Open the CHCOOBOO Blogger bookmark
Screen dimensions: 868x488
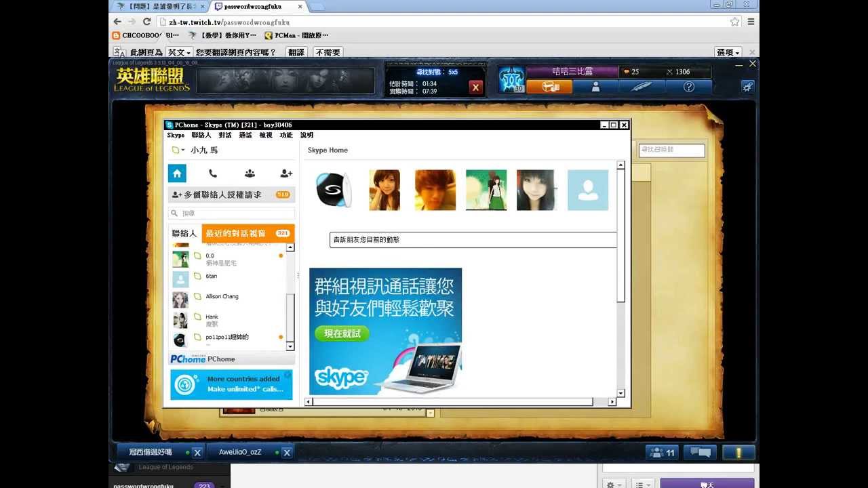pyautogui.click(x=145, y=35)
